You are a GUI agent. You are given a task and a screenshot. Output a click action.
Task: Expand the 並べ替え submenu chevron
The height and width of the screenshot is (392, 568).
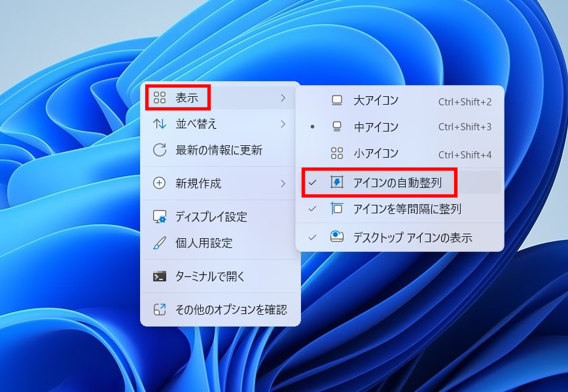(283, 124)
